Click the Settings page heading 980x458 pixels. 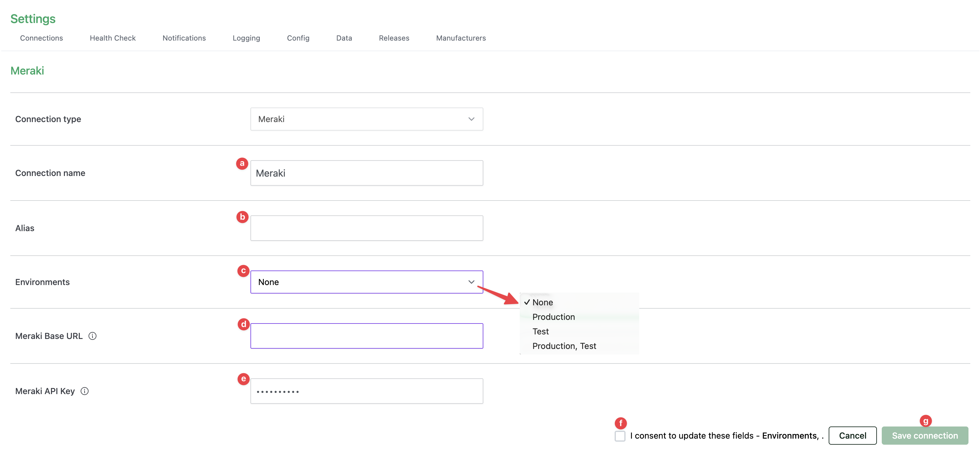coord(33,18)
